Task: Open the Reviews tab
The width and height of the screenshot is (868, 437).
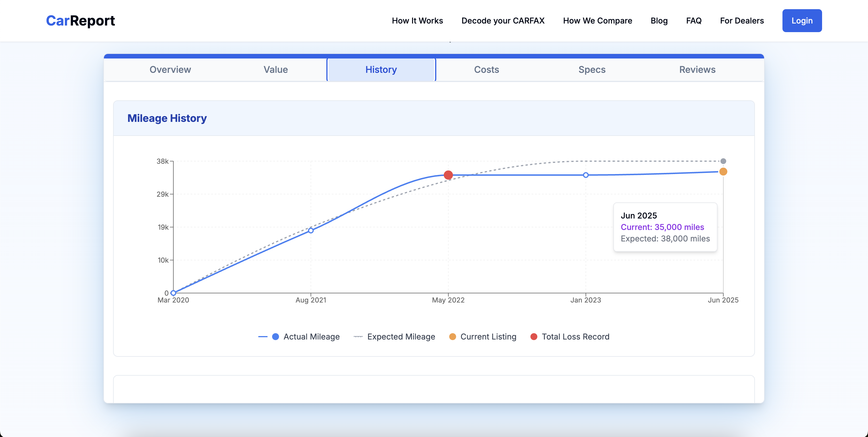Action: 697,70
